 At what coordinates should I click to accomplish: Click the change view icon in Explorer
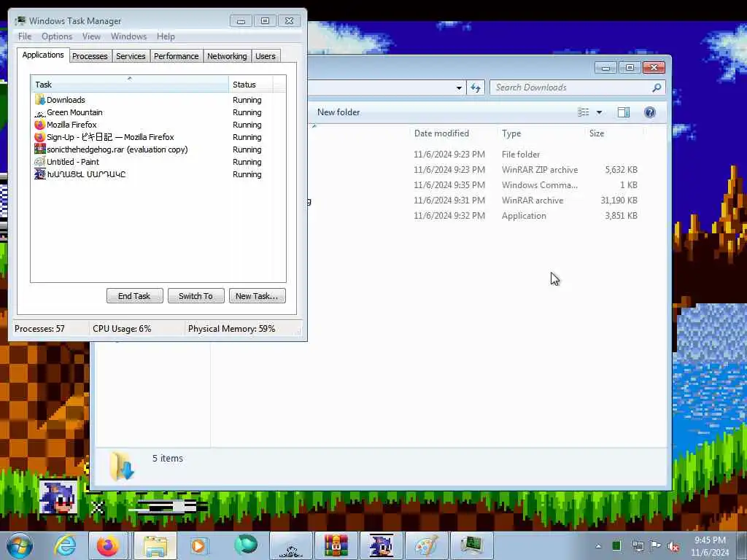point(583,112)
